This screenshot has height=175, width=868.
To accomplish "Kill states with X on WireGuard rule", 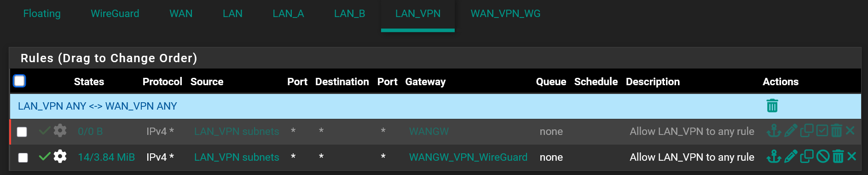I will point(851,157).
